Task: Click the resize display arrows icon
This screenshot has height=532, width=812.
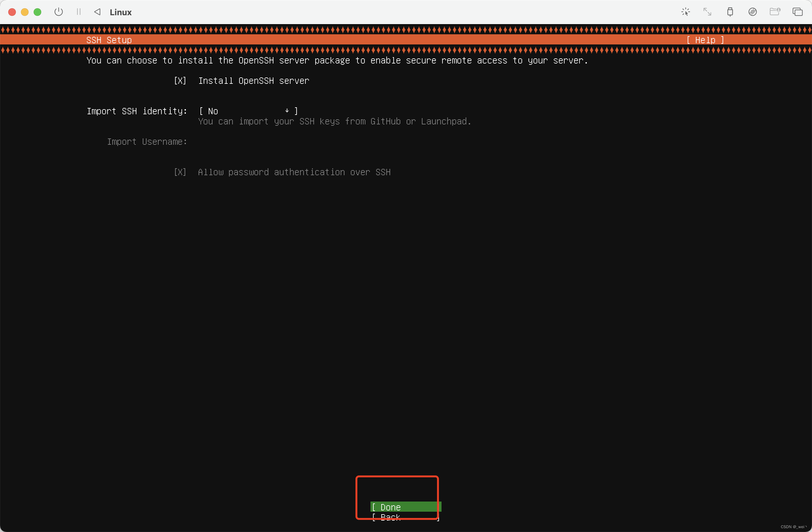Action: (707, 12)
